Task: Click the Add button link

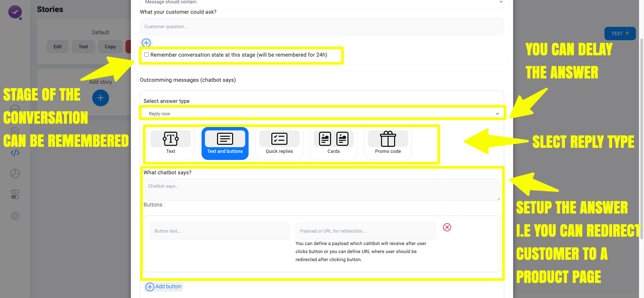Action: (x=164, y=287)
